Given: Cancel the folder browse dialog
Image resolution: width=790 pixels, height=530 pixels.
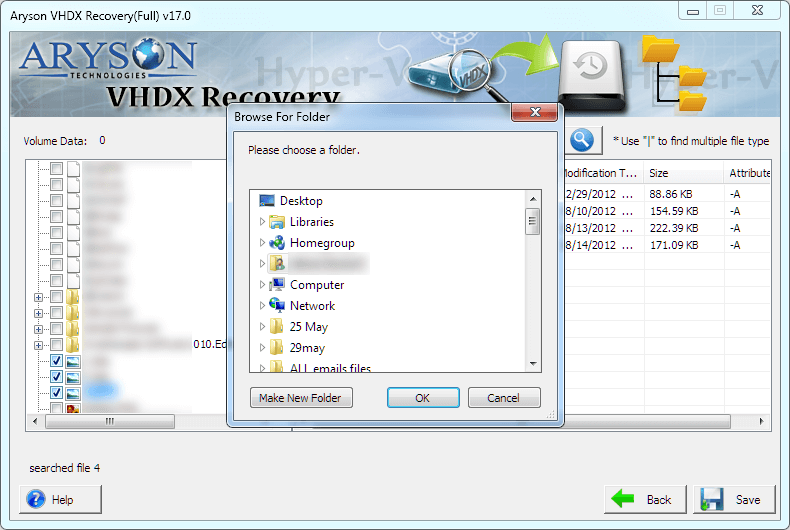Looking at the screenshot, I should (x=504, y=398).
